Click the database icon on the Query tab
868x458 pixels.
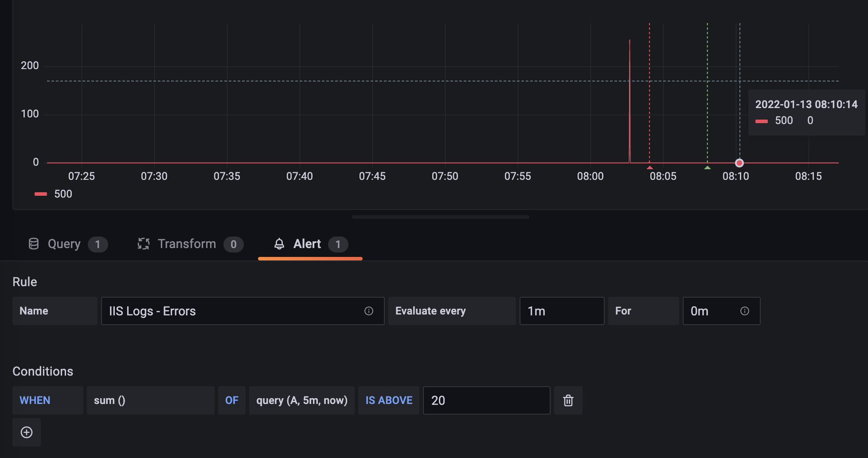[34, 243]
